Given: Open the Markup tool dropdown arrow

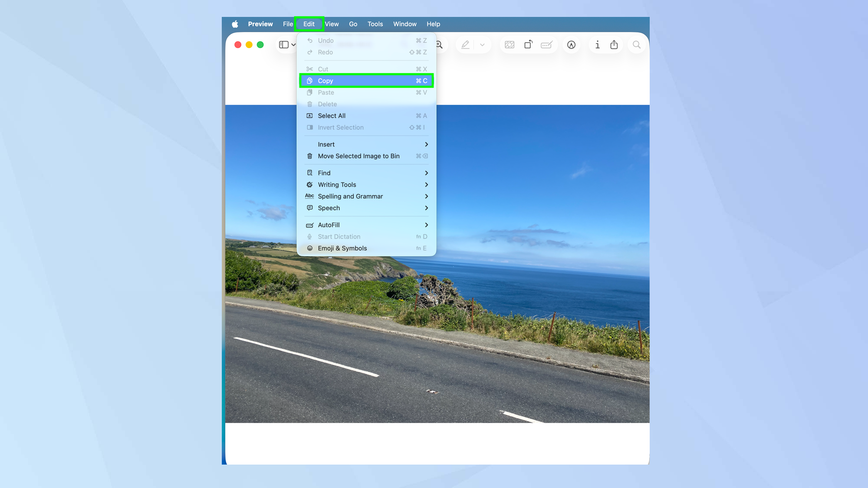Looking at the screenshot, I should pos(482,44).
